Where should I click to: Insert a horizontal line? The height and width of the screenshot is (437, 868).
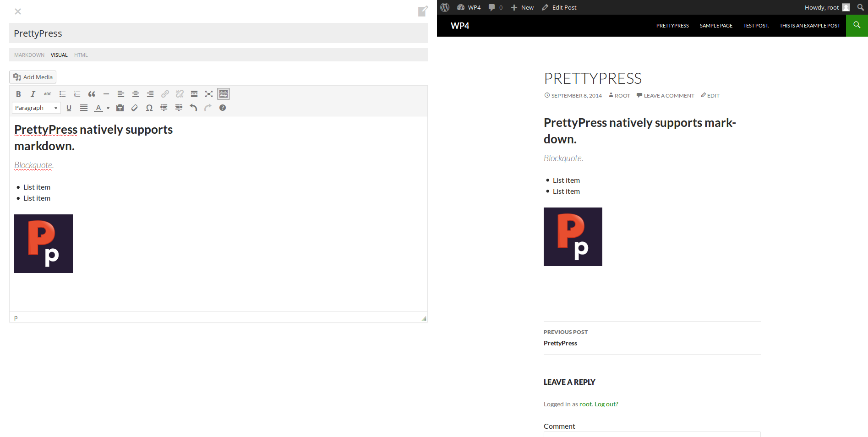point(106,94)
